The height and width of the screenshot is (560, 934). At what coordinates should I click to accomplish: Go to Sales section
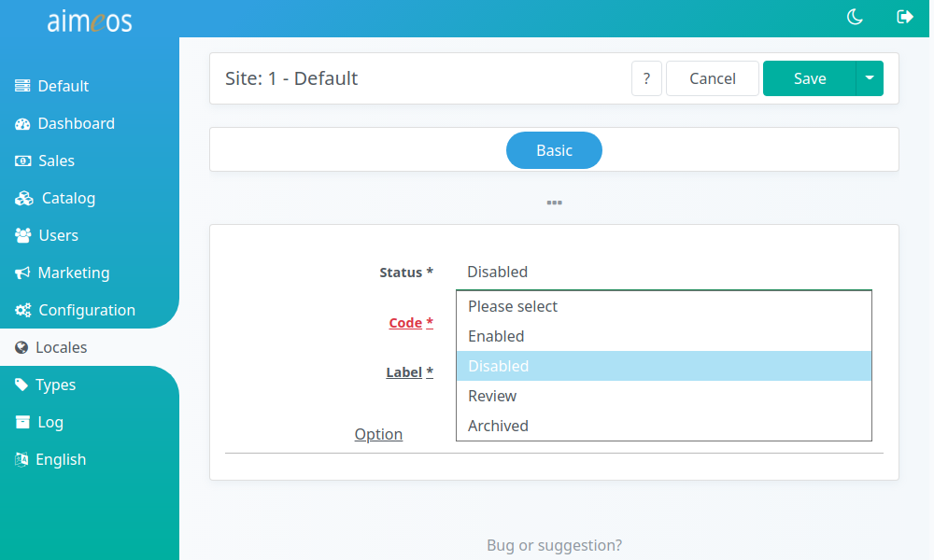(90, 161)
